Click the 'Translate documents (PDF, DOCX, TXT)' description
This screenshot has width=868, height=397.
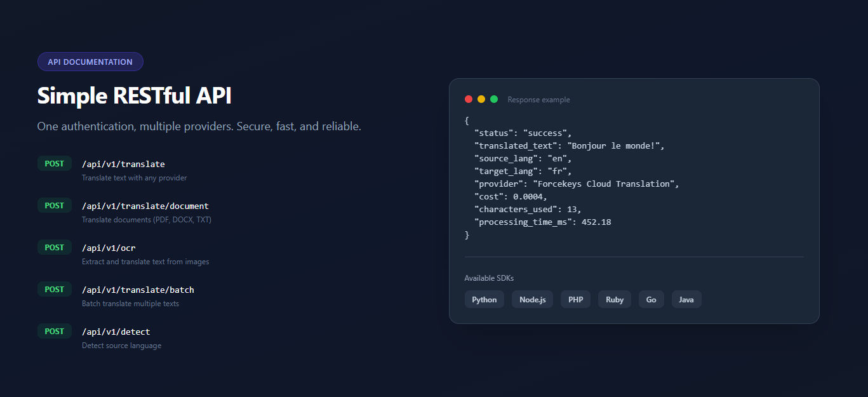pos(147,220)
